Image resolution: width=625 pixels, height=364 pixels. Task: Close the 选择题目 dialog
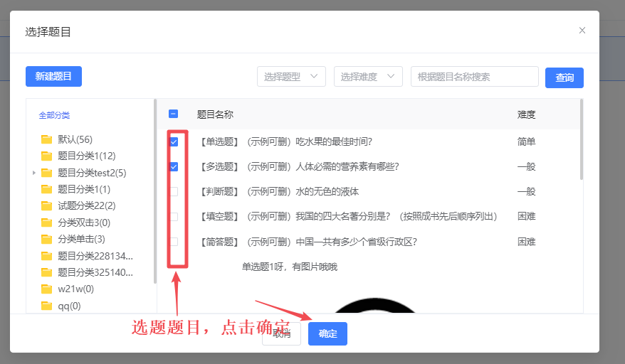582,31
